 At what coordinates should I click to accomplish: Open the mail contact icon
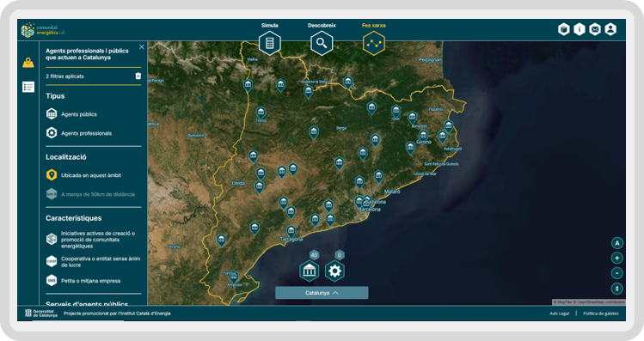pyautogui.click(x=595, y=29)
